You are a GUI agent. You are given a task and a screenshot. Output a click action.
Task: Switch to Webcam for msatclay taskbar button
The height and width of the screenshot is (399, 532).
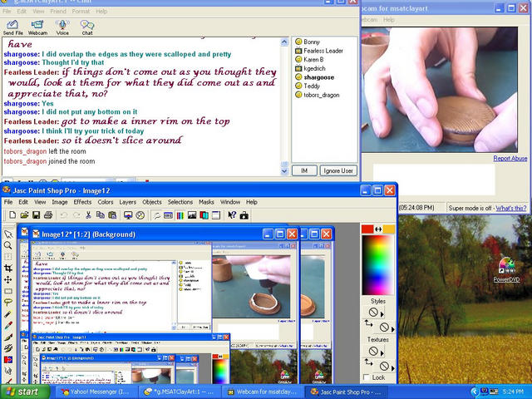tap(263, 392)
